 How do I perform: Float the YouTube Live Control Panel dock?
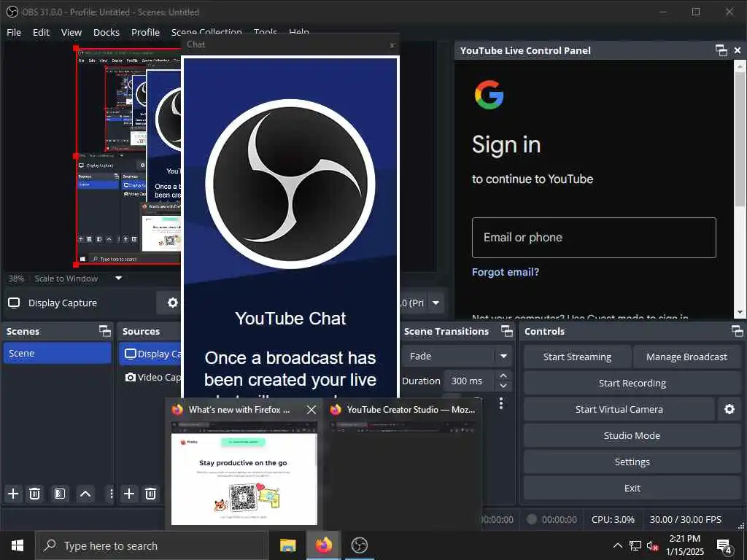coord(721,50)
